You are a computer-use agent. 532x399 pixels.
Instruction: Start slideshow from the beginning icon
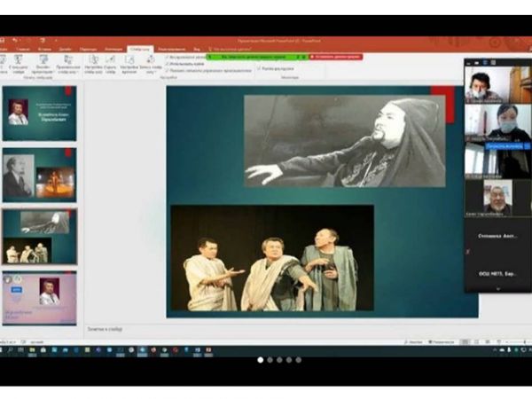[x=4, y=60]
